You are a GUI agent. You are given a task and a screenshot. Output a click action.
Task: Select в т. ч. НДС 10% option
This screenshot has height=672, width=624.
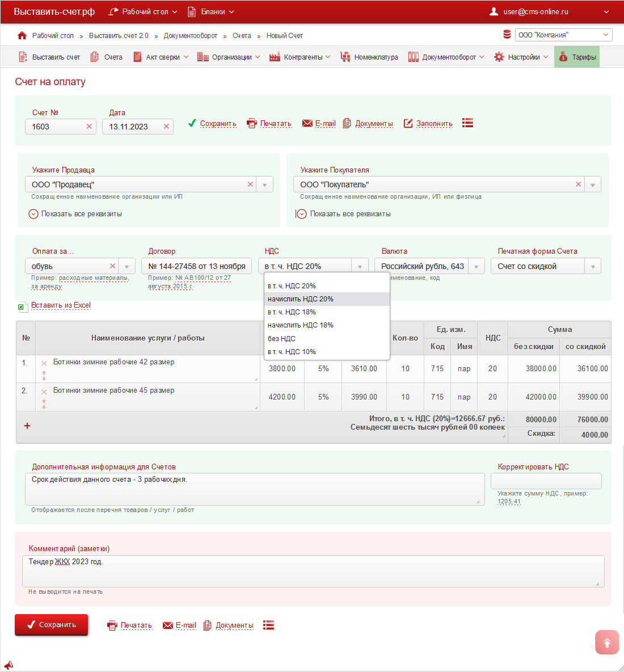pos(327,352)
